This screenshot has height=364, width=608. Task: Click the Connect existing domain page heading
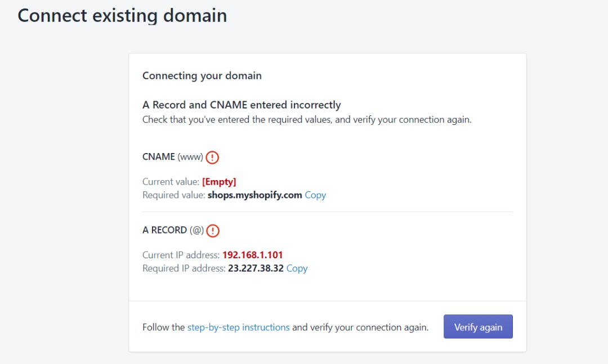tap(122, 15)
